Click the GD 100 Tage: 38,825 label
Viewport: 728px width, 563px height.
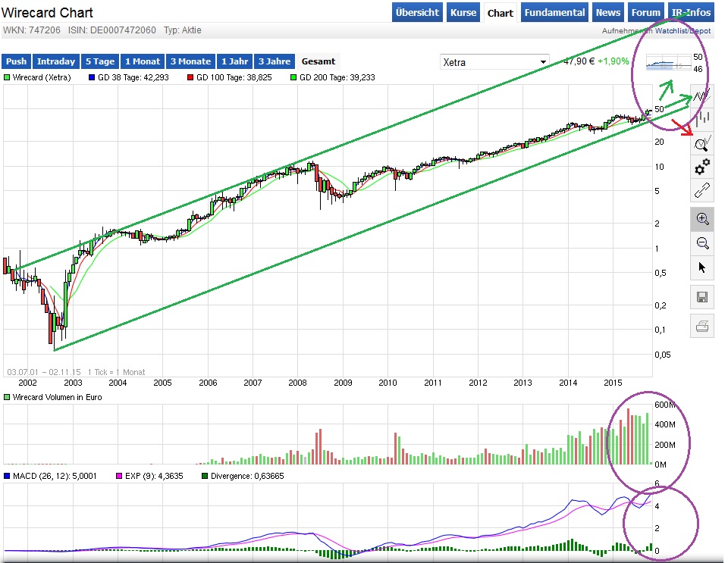(x=234, y=77)
